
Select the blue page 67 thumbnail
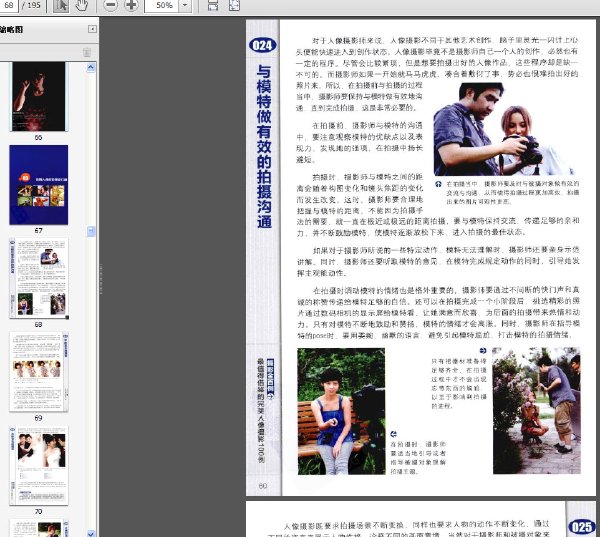pyautogui.click(x=39, y=185)
